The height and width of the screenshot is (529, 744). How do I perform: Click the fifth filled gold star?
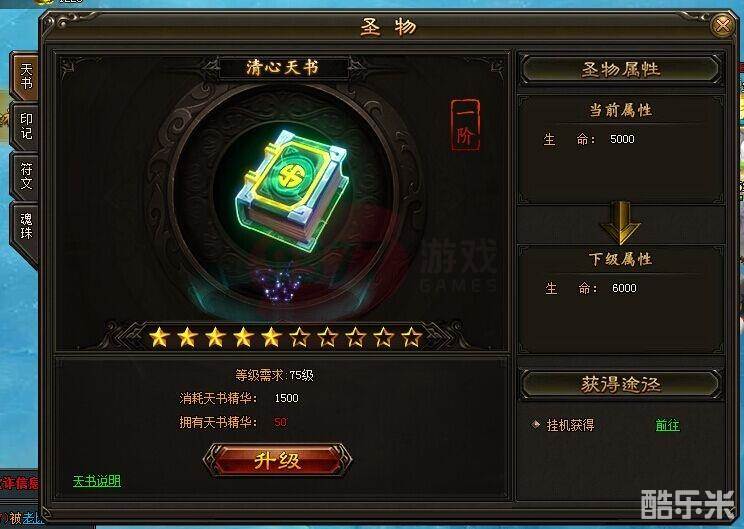click(x=271, y=338)
